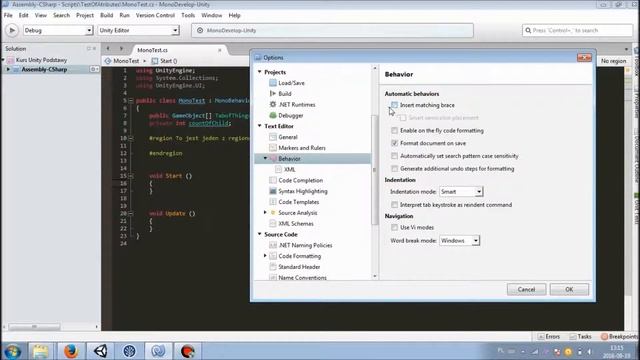Click OK in Options dialog
The image size is (640, 360).
(x=569, y=289)
